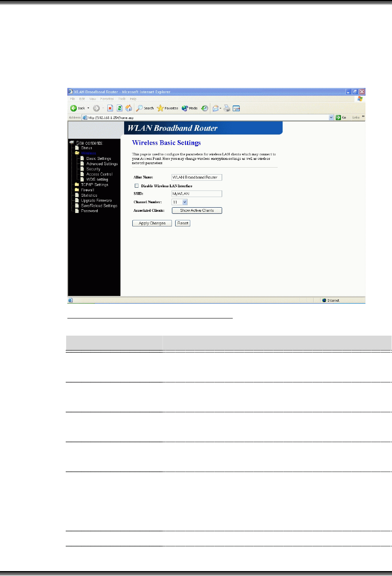Open the Help menu
Viewport: 392px width, 576px height.
click(133, 99)
